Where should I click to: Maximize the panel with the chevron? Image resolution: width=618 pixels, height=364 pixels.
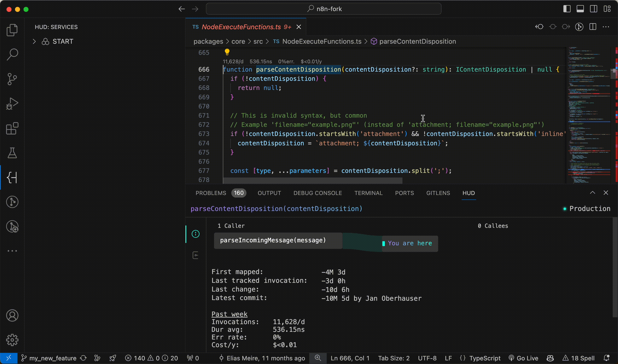pos(592,193)
